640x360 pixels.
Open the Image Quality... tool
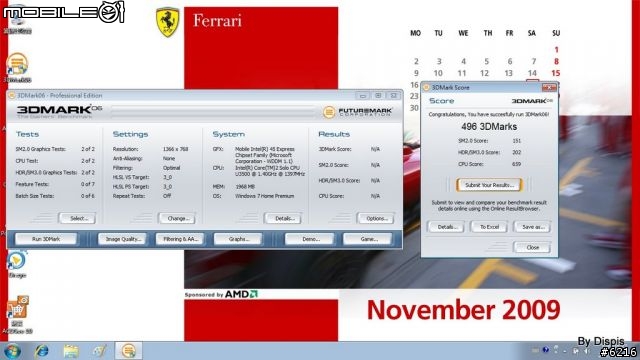[x=122, y=239]
